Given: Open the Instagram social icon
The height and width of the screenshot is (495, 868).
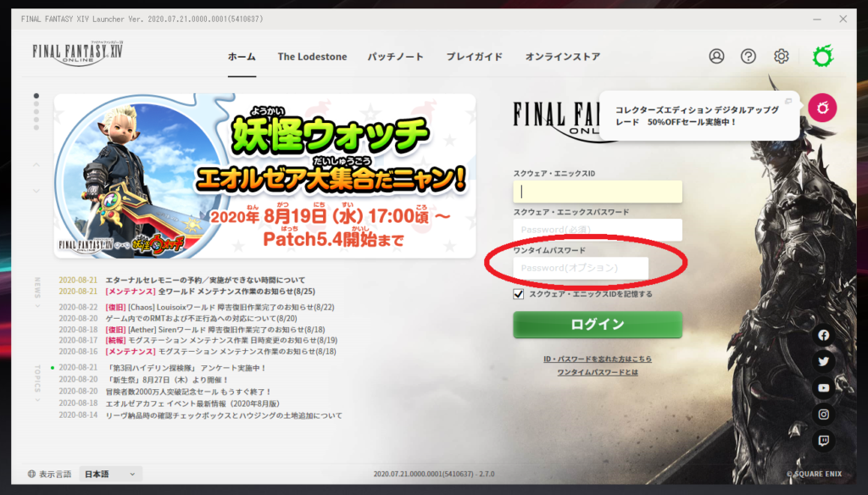Looking at the screenshot, I should point(824,414).
